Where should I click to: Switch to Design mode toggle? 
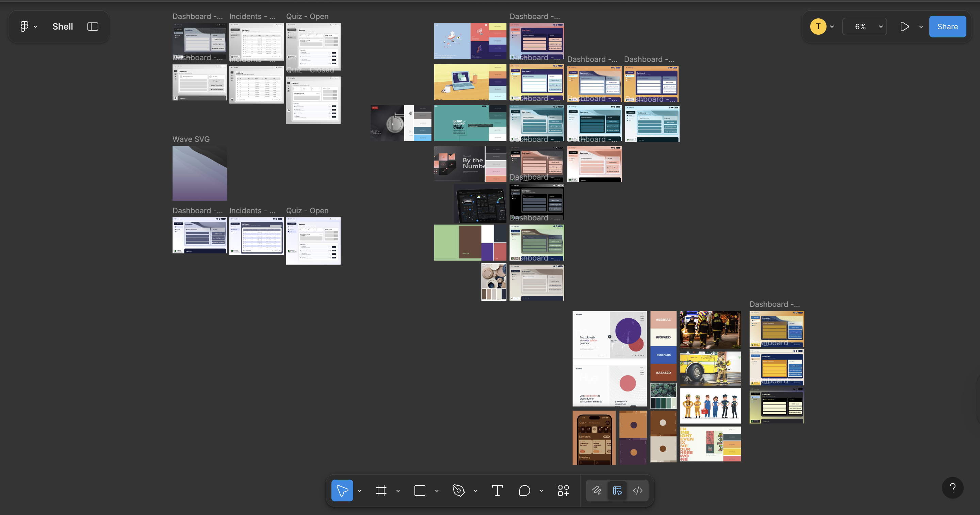617,491
